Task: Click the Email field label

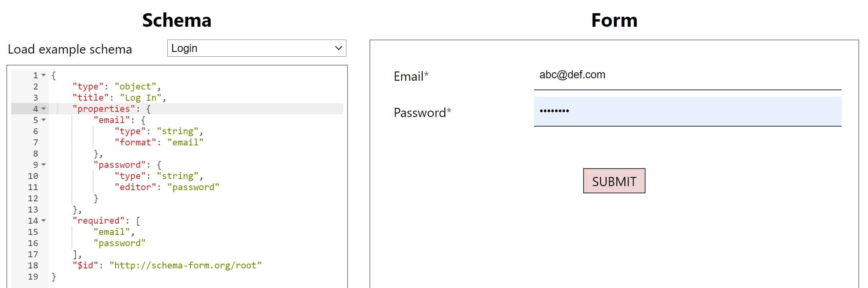Action: (x=408, y=76)
